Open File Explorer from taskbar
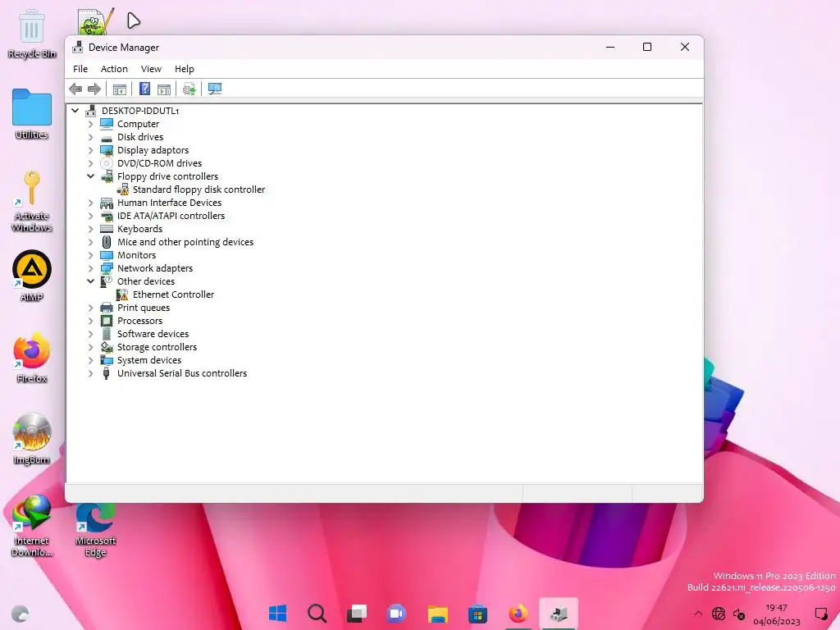The height and width of the screenshot is (630, 840). pyautogui.click(x=438, y=614)
